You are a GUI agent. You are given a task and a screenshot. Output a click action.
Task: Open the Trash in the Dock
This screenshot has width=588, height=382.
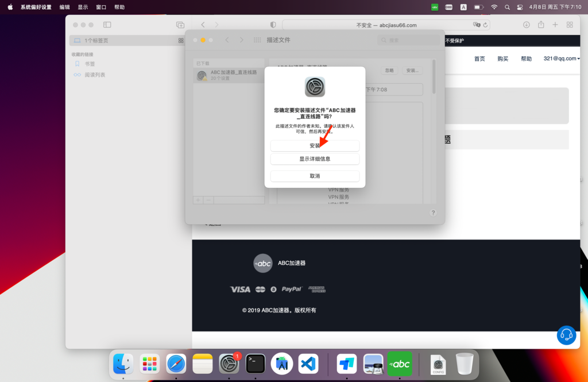point(465,364)
